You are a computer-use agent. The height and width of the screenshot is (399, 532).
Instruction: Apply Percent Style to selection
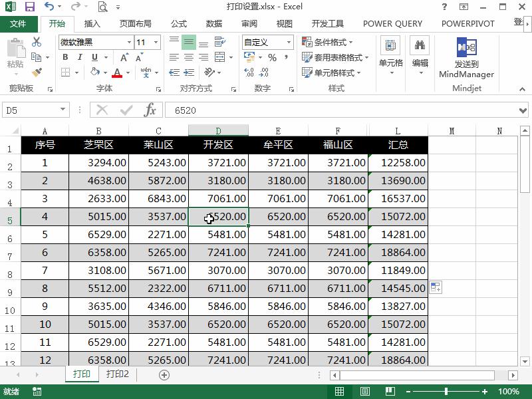coord(274,58)
